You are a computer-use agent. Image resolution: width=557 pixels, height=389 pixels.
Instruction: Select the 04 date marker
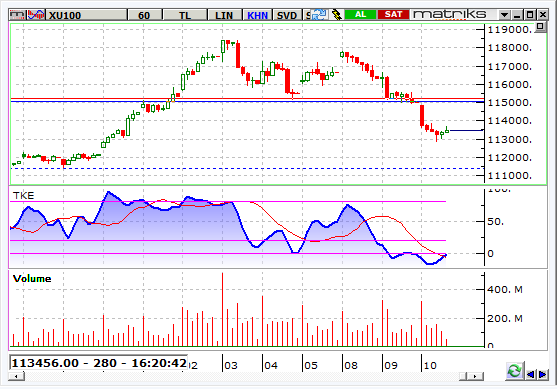[271, 365]
